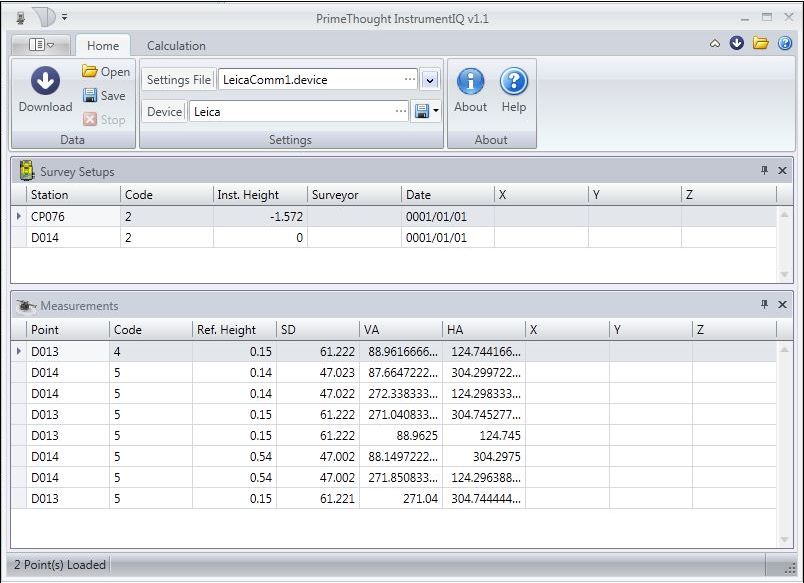Screen dimensions: 804x583
Task: Open the device save dropdown arrow
Action: pyautogui.click(x=437, y=112)
